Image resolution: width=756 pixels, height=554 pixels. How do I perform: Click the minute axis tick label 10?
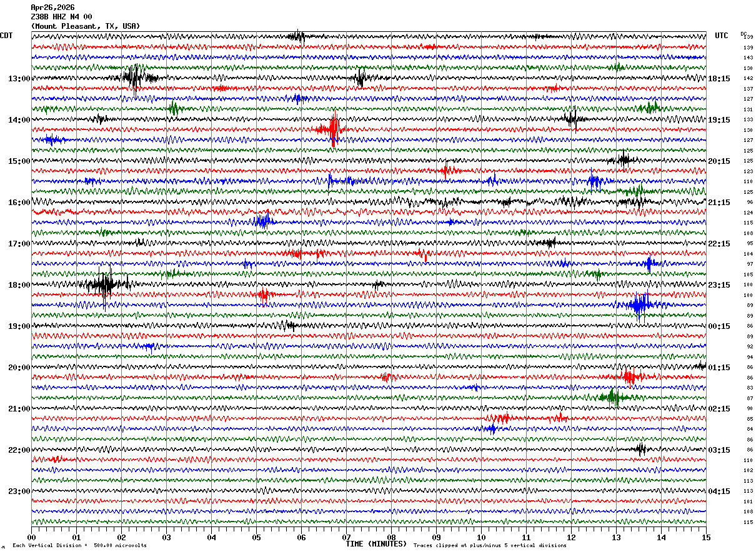coord(481,537)
